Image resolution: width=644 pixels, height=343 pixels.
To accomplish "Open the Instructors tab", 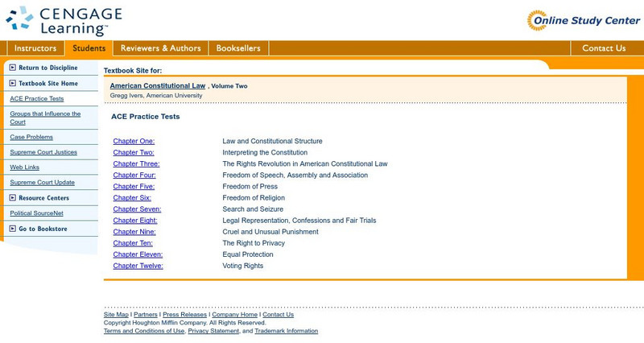I will [35, 48].
